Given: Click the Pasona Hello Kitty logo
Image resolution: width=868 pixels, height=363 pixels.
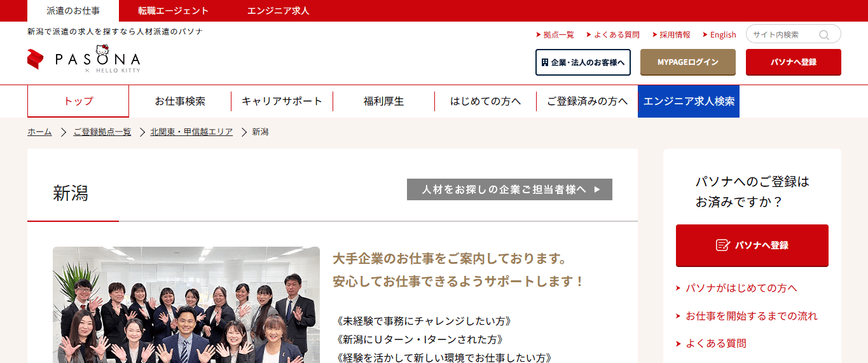Looking at the screenshot, I should pos(83,59).
